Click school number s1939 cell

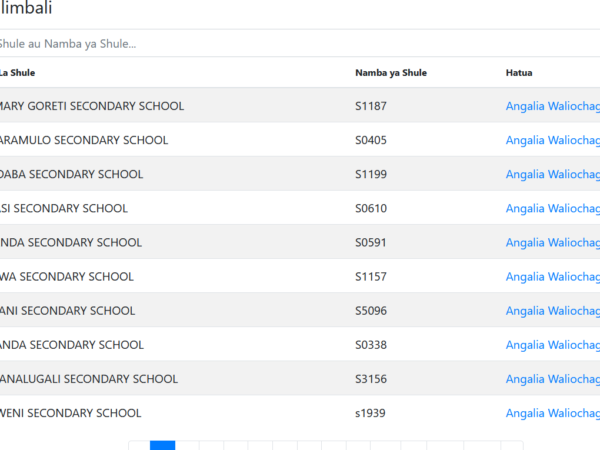click(370, 413)
